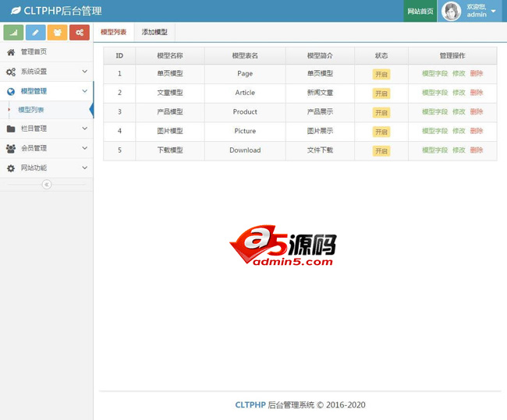
Task: Click the 产品展示 description cell
Action: pyautogui.click(x=320, y=111)
